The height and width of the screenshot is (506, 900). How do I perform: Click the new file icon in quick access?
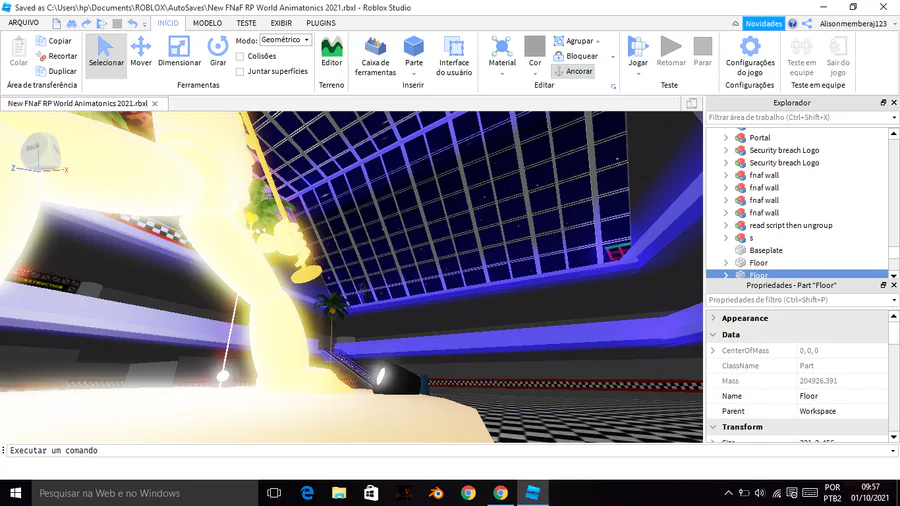click(x=56, y=24)
